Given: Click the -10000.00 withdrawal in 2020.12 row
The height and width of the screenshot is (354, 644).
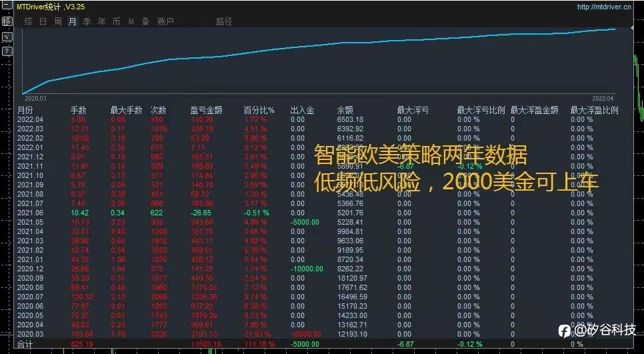Looking at the screenshot, I should tap(307, 269).
